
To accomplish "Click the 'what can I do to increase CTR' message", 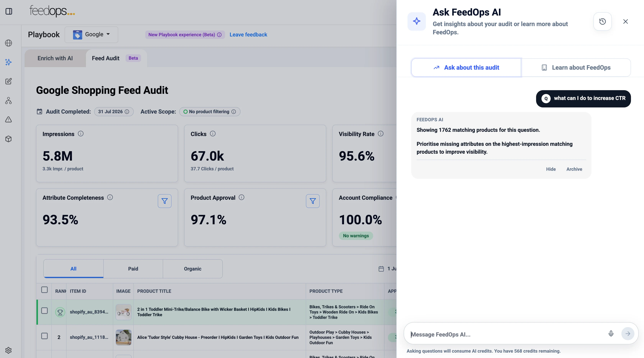I will [x=583, y=99].
